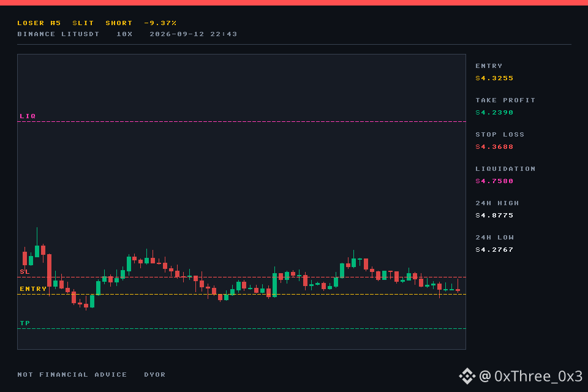Select the 24H low value $4.2767
The height and width of the screenshot is (392, 588).
click(494, 250)
